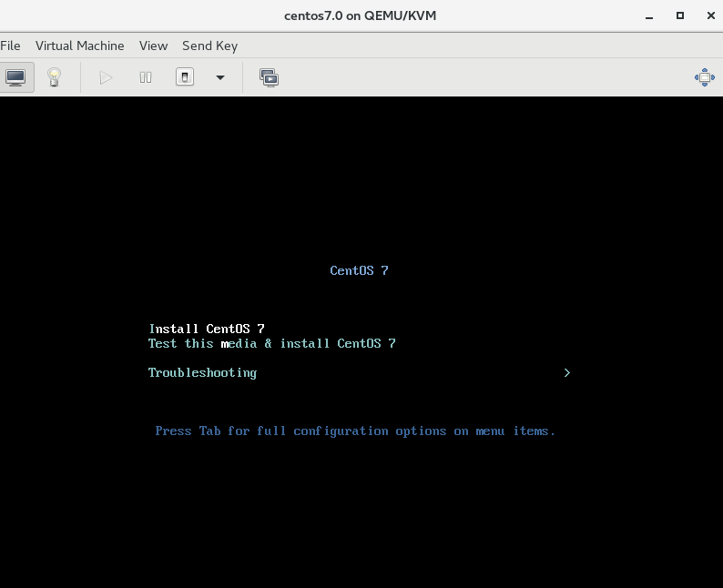
Task: Click the Press Tab configuration hint text
Action: 355,431
